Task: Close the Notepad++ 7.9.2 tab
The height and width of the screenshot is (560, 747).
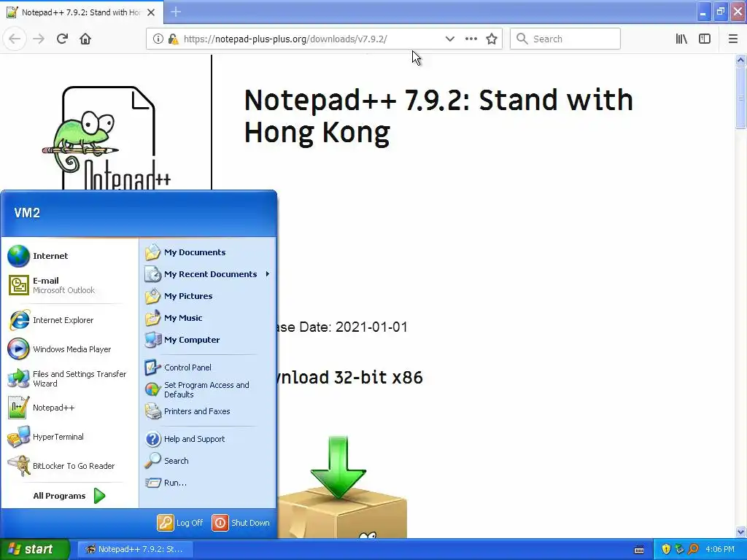Action: (x=151, y=12)
